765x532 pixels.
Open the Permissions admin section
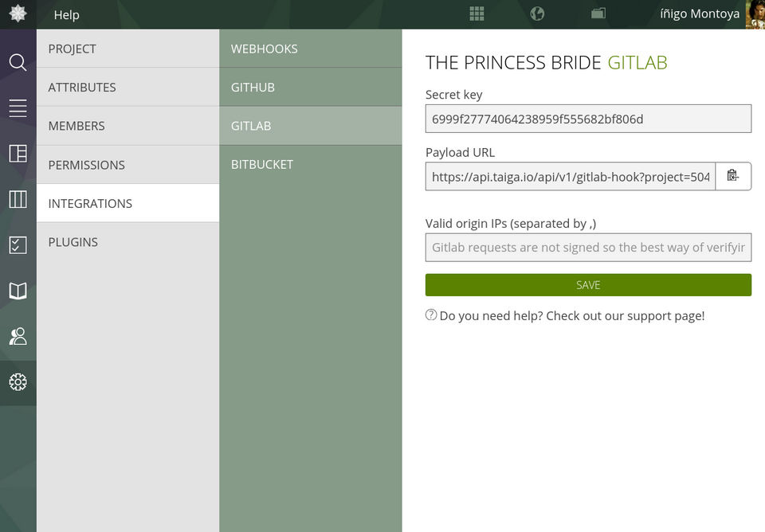(x=127, y=165)
